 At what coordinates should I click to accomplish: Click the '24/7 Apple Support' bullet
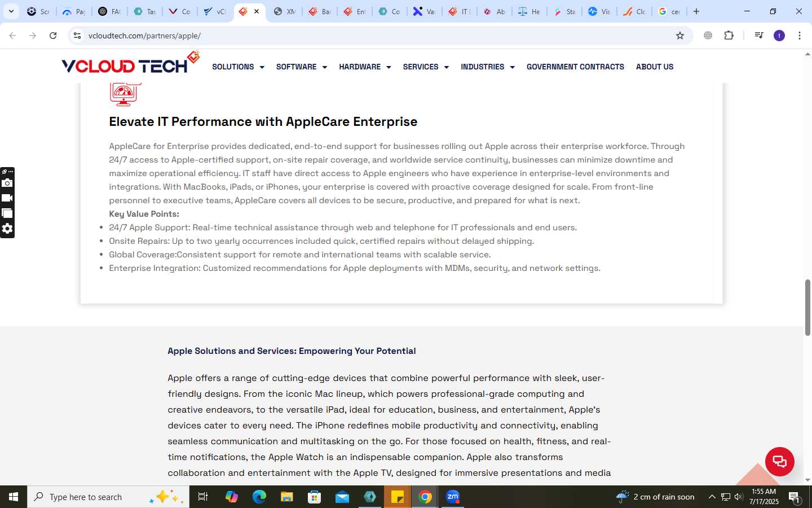point(343,227)
